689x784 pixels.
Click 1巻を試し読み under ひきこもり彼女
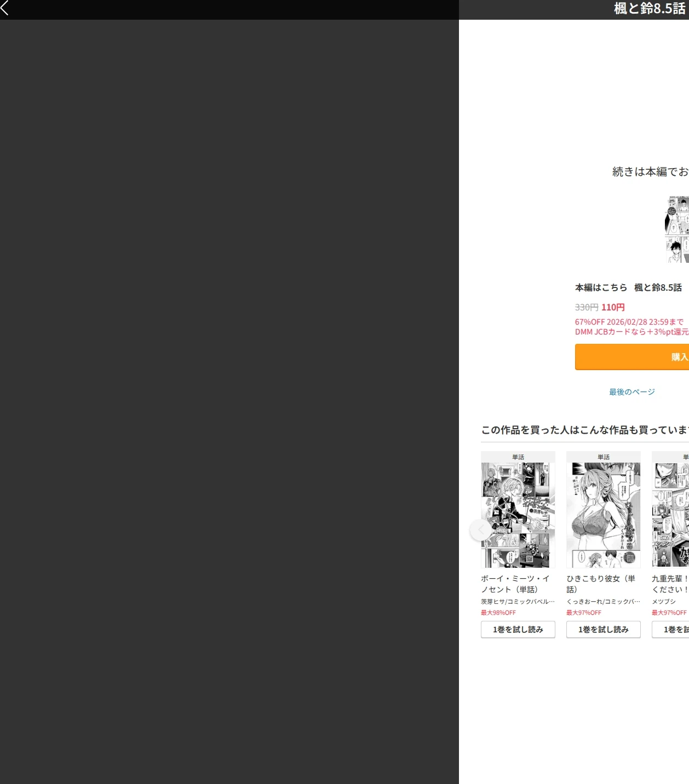click(x=604, y=630)
